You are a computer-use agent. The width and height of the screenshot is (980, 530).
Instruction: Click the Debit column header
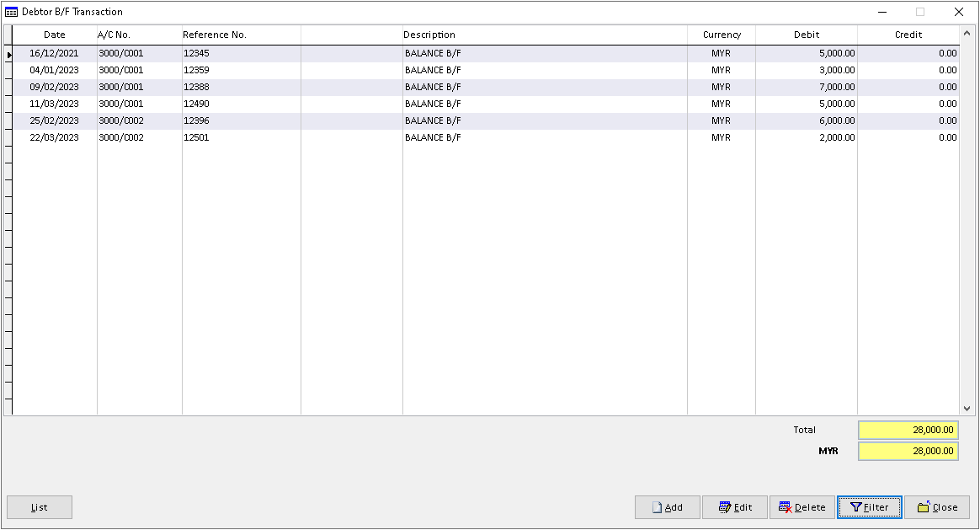[x=807, y=35]
